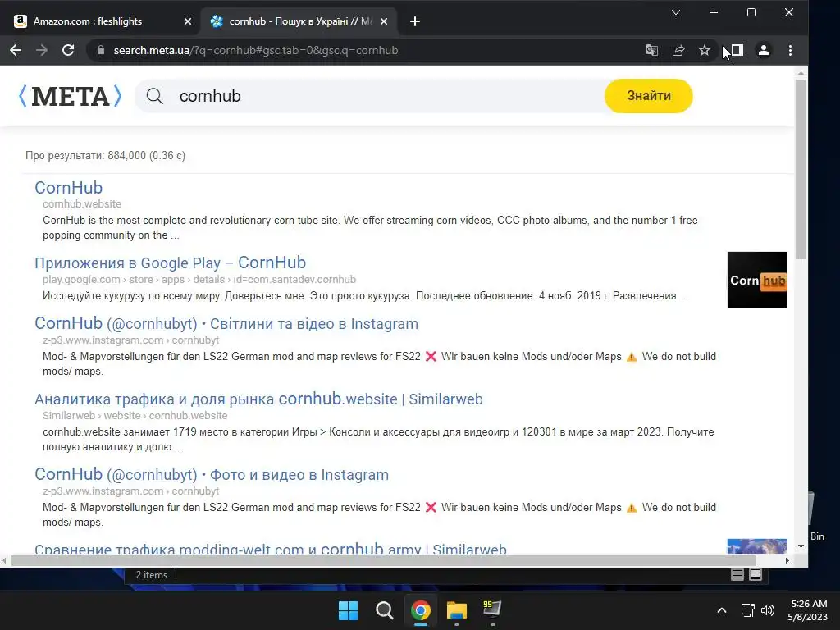This screenshot has height=630, width=840.
Task: Click the padlock site info icon
Action: click(x=101, y=50)
